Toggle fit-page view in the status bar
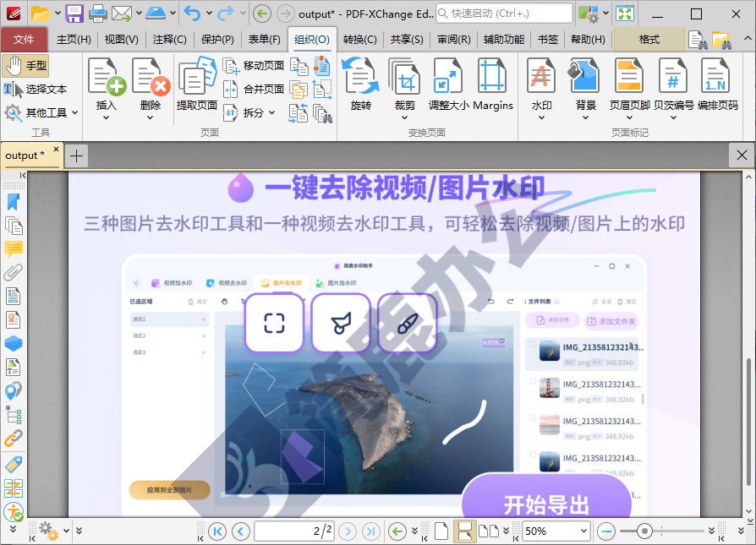Viewport: 756px width, 545px height. (463, 531)
